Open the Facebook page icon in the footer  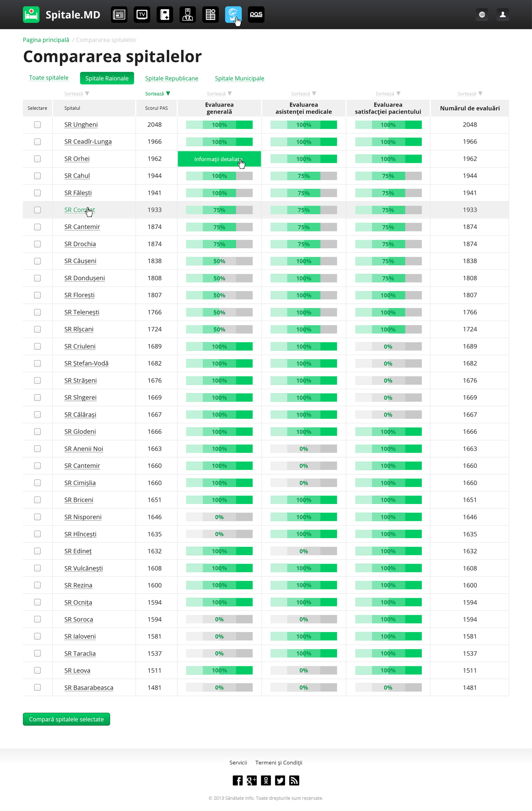point(238,780)
